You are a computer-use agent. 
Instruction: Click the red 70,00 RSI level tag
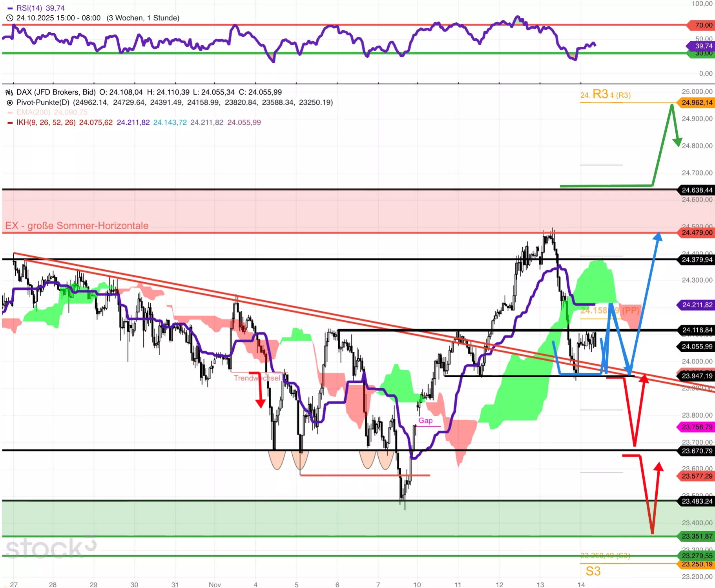(x=701, y=25)
